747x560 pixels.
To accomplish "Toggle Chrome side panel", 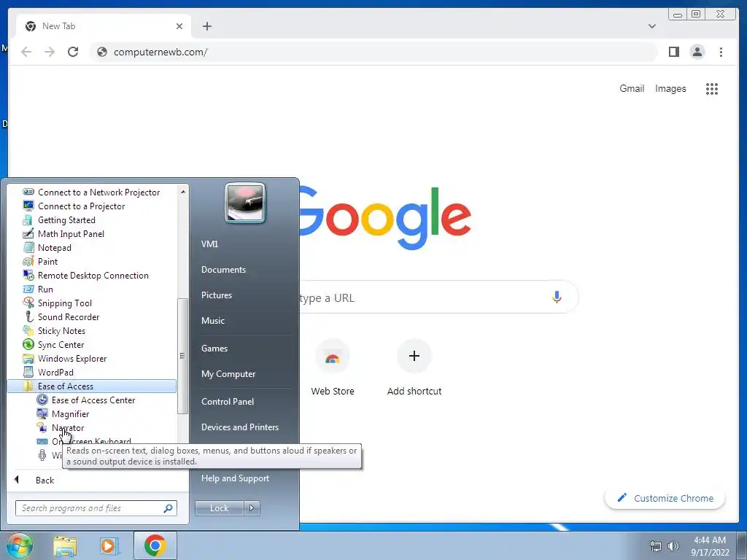I will [x=673, y=52].
